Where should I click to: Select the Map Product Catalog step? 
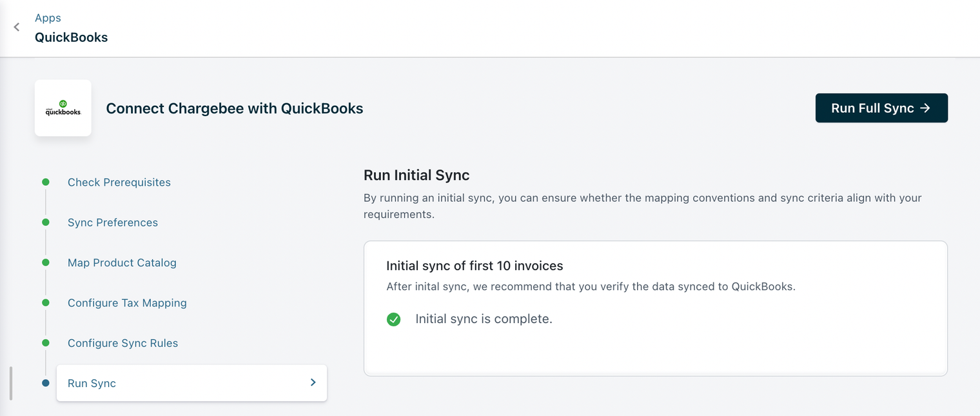[122, 262]
